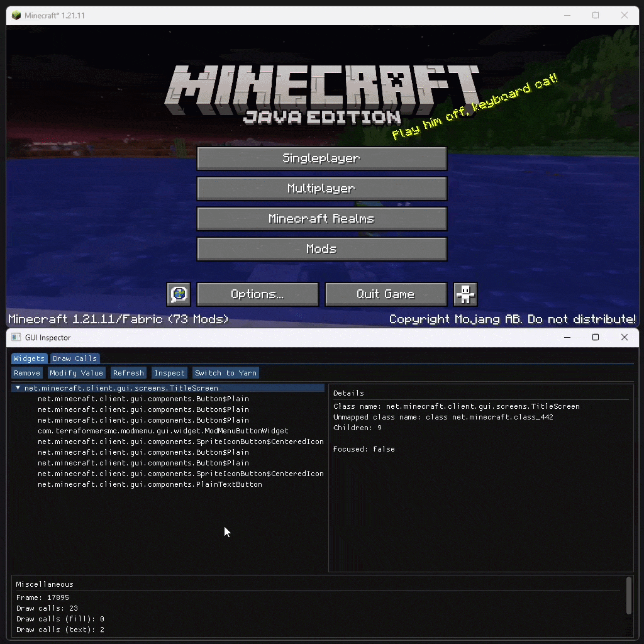Click Switch to Yarn mappings button
Viewport: 644px width, 644px height.
coord(226,373)
